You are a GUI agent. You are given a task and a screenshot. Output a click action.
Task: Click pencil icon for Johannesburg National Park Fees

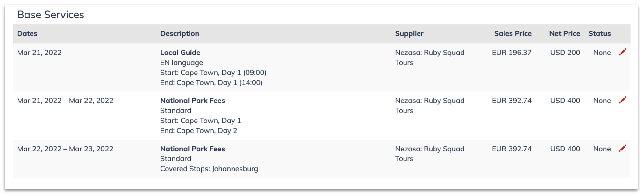(623, 149)
